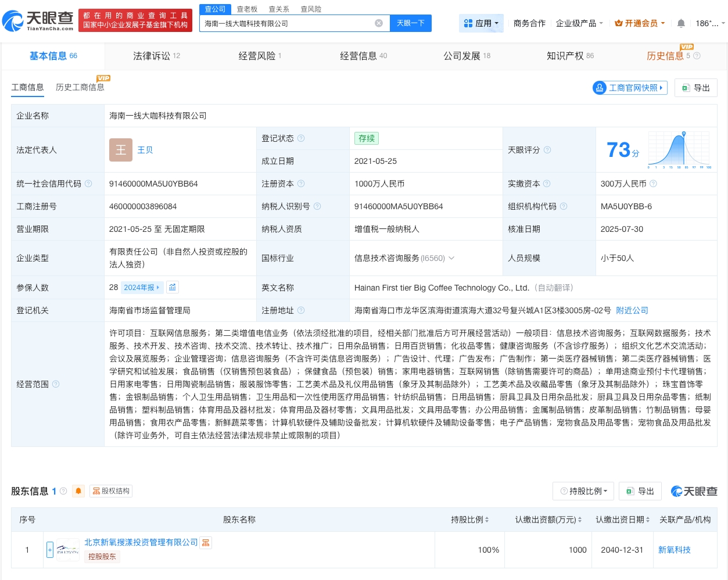Open the 天眼评分 score distribution chart
Viewport: 728px width, 580px height.
(x=680, y=150)
